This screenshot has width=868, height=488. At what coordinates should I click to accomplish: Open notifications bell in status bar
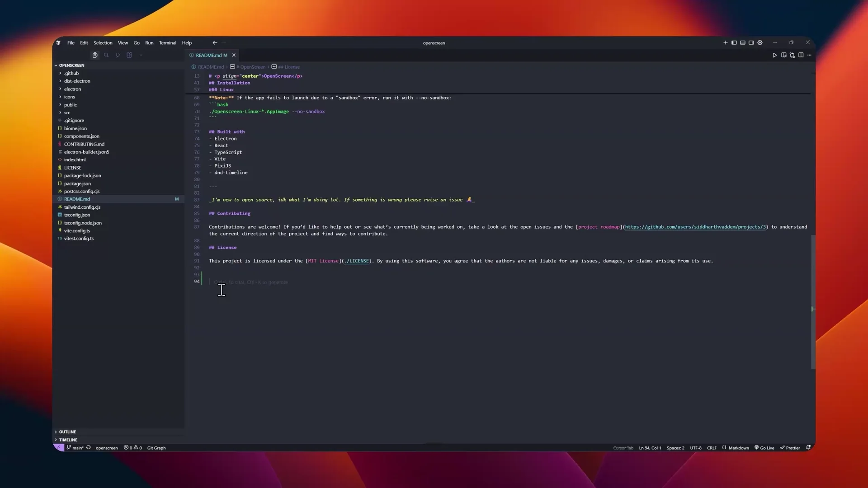[808, 448]
